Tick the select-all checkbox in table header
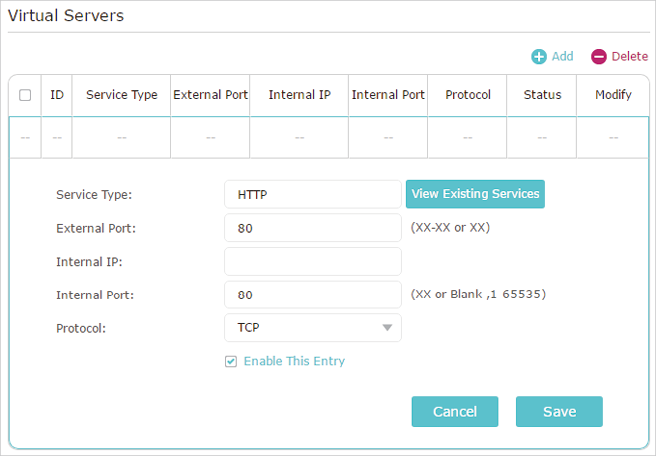This screenshot has height=456, width=656. 25,95
